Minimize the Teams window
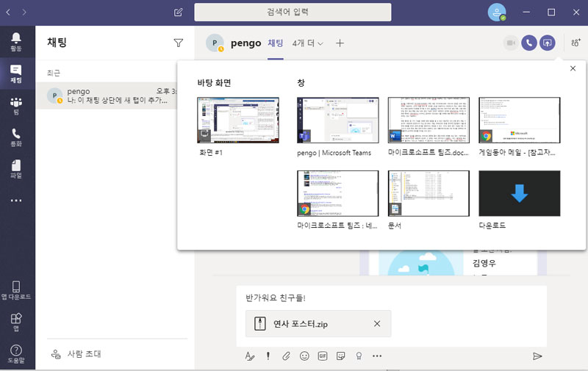The width and height of the screenshot is (588, 371). pyautogui.click(x=526, y=12)
